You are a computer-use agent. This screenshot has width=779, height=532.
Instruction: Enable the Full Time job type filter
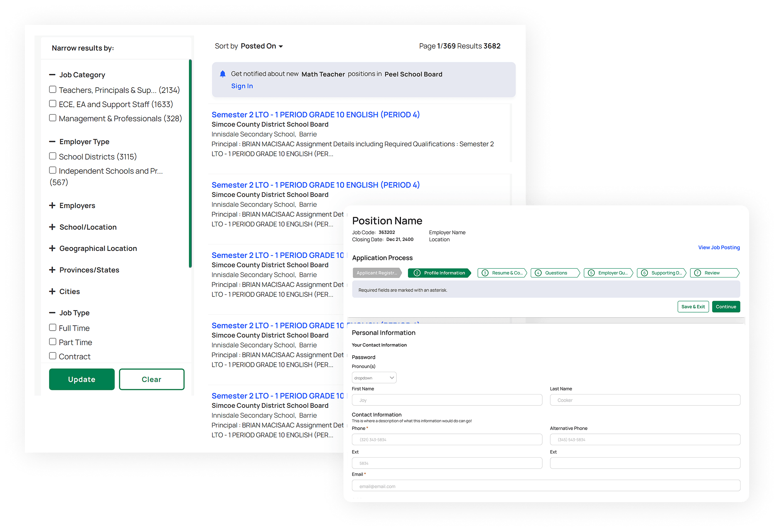52,327
